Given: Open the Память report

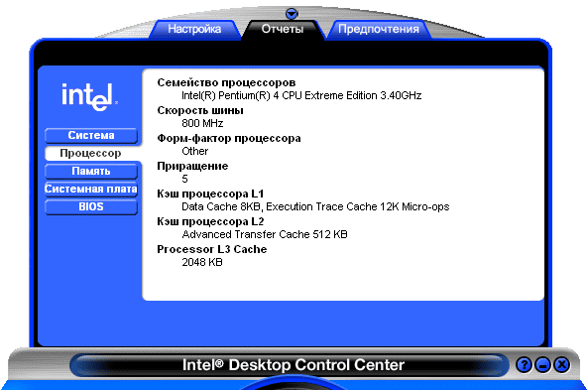Looking at the screenshot, I should [91, 171].
